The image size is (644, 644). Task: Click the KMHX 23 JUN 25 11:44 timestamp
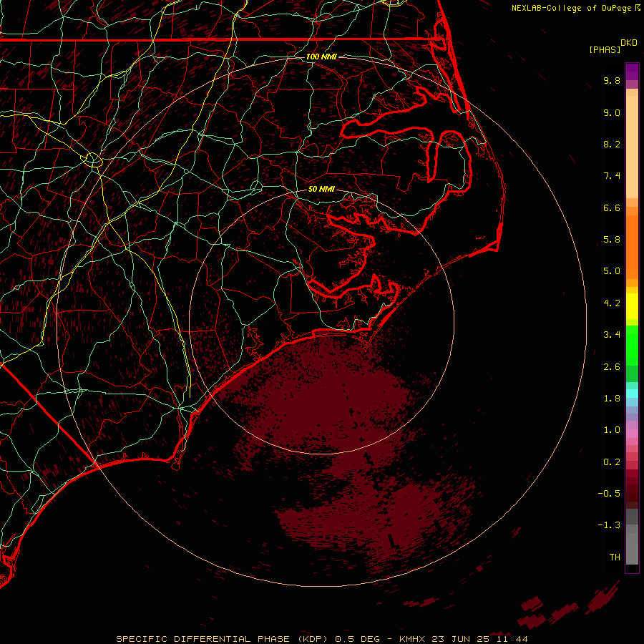pyautogui.click(x=463, y=639)
